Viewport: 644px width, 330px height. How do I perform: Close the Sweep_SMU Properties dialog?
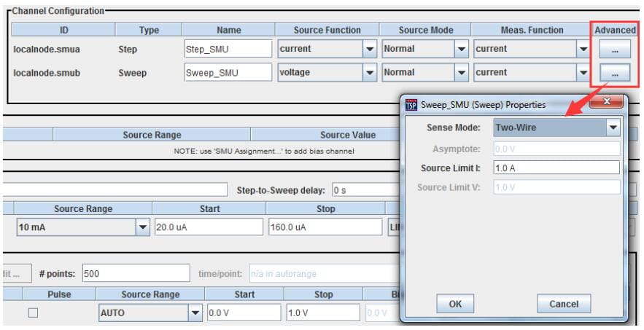(608, 103)
